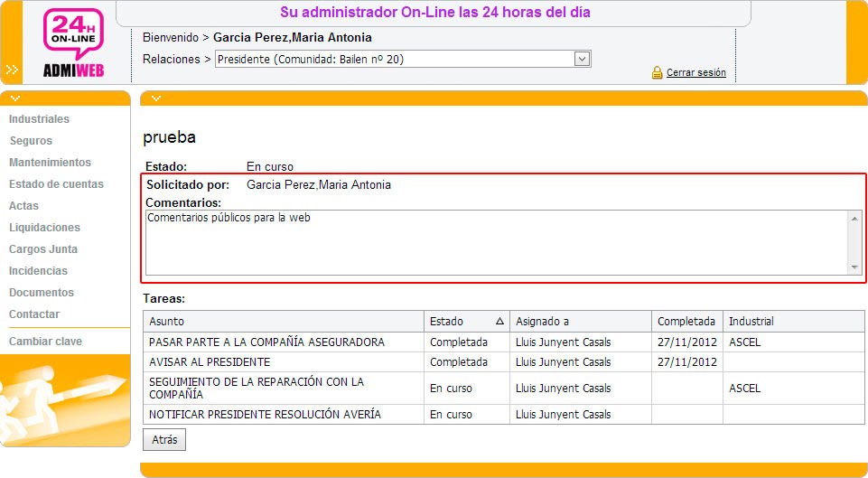Open the Seguros menu item
Viewport: 868px width, 478px height.
[31, 141]
